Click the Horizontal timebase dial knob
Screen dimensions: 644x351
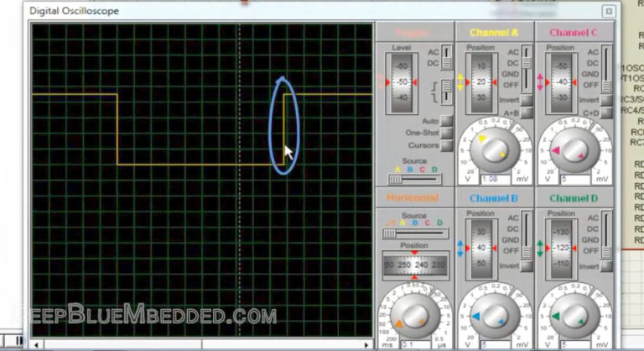click(414, 314)
